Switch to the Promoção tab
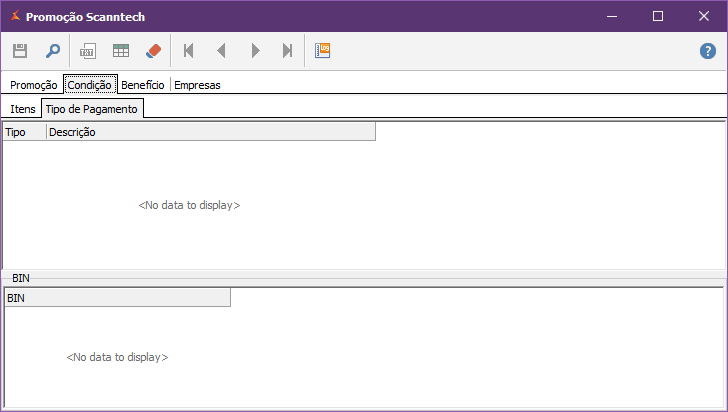728x412 pixels. [x=33, y=85]
